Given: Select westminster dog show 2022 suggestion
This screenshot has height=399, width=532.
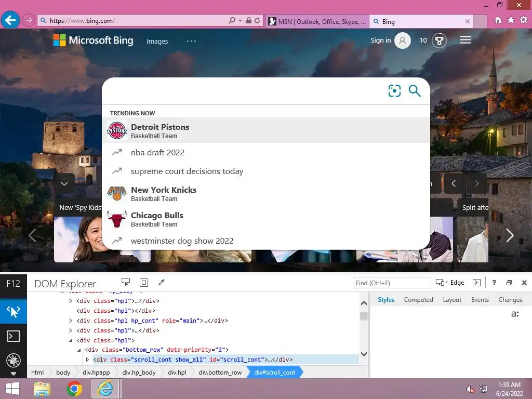Looking at the screenshot, I should [x=266, y=241].
